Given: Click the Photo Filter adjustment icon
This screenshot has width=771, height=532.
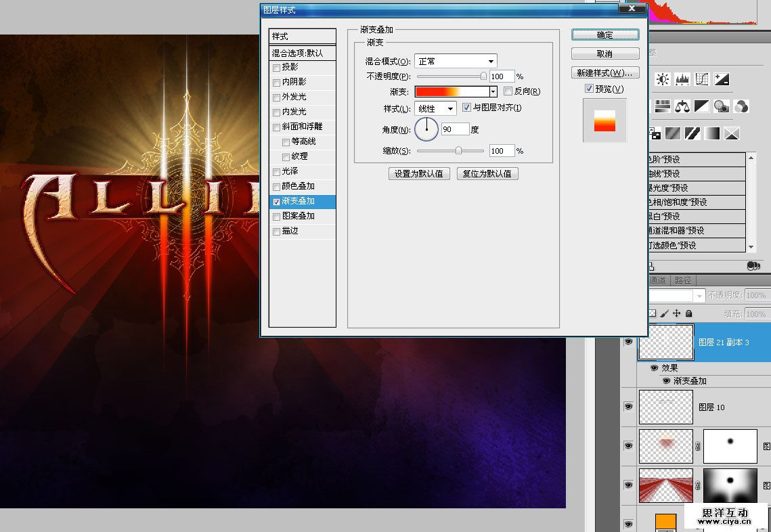Looking at the screenshot, I should [x=722, y=106].
